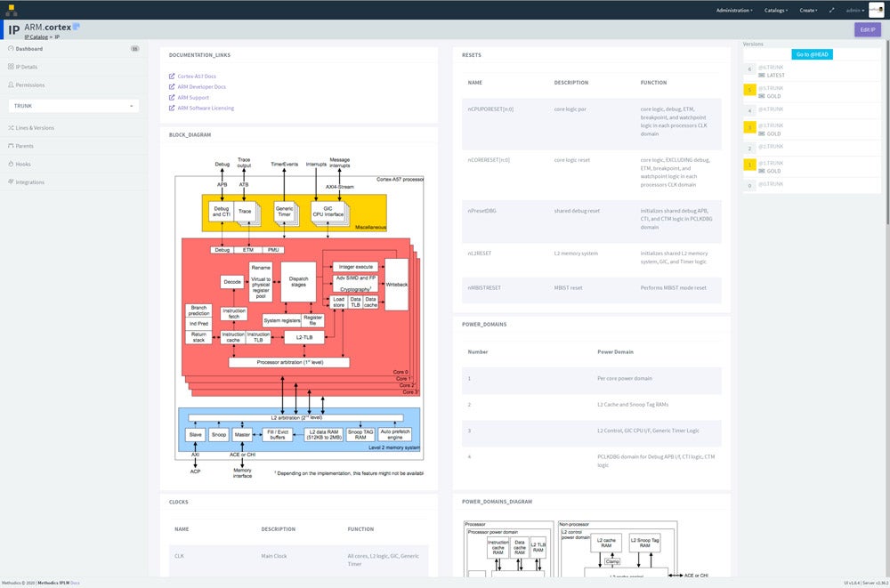
Task: Click the Go to @HEAD button
Action: pos(813,54)
